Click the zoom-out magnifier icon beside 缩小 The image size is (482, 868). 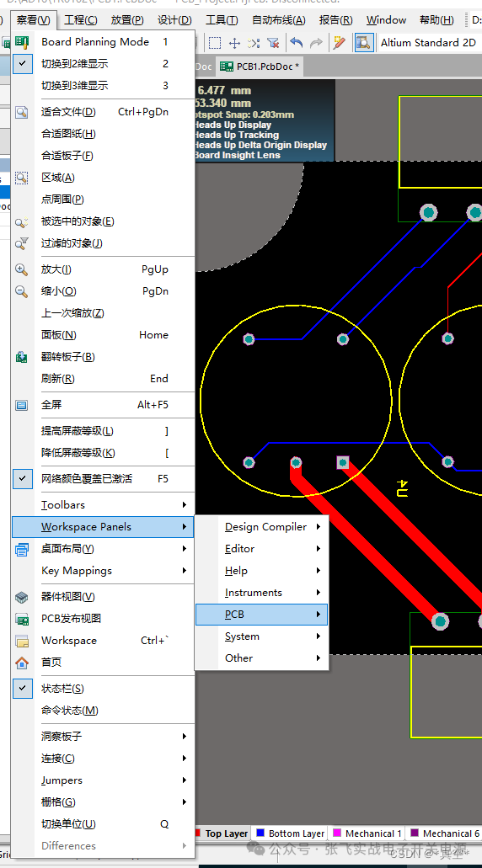[x=22, y=291]
